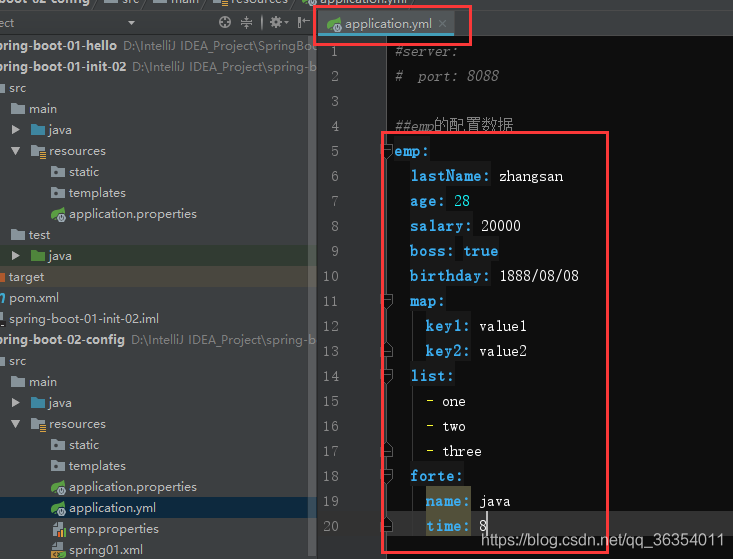
Task: Open emp.properties file
Action: click(x=114, y=529)
